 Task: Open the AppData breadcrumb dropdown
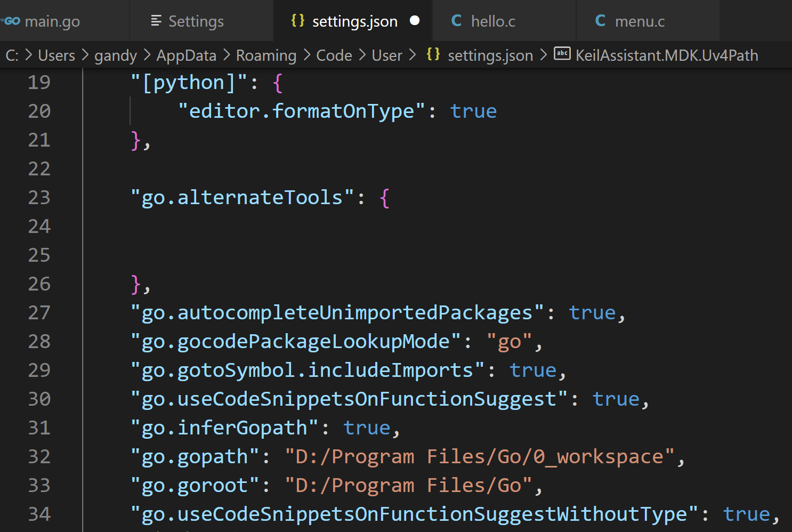tap(186, 55)
